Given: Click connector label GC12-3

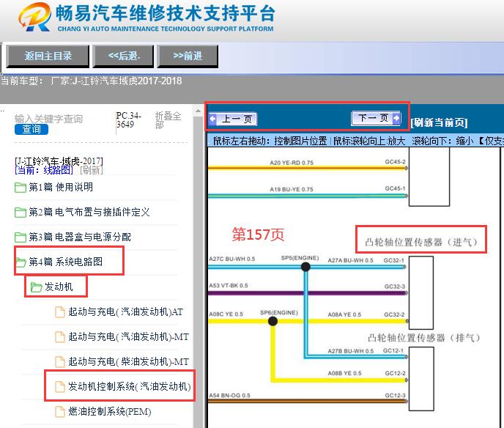Looking at the screenshot, I should click(396, 396).
